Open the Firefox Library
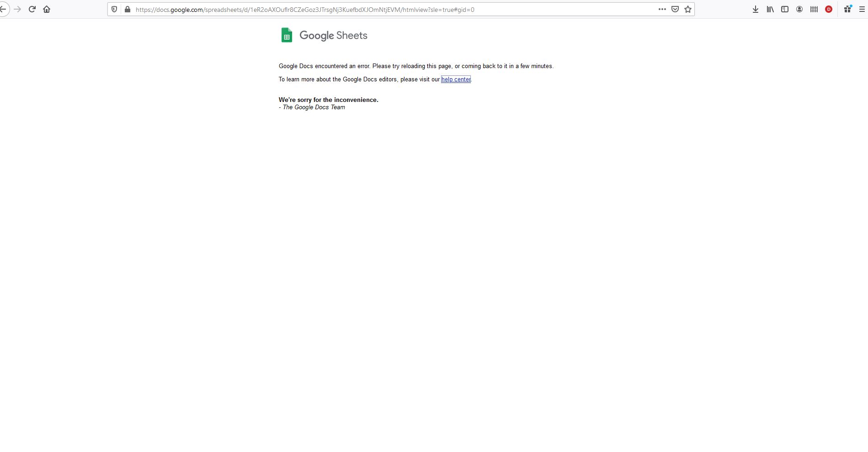Image resolution: width=868 pixels, height=452 pixels. click(x=770, y=9)
